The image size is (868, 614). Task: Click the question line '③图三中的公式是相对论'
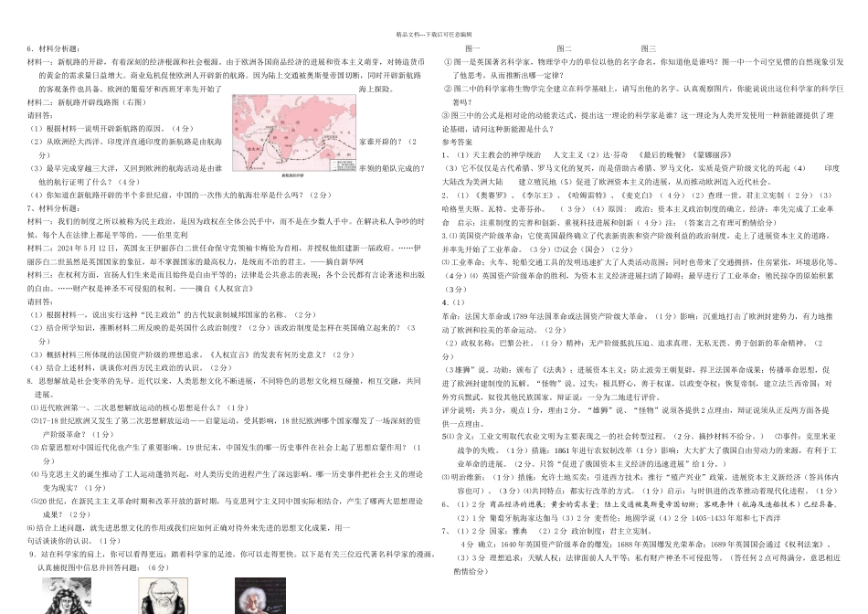pyautogui.click(x=638, y=115)
